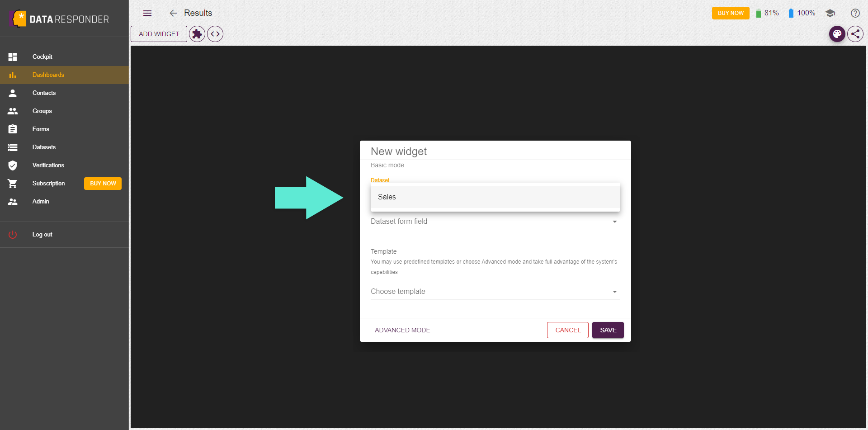
Task: Click the share icon
Action: tap(855, 34)
